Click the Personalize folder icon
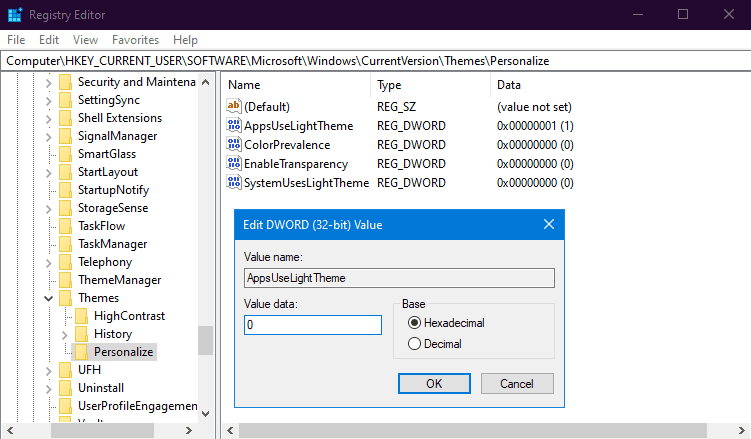The width and height of the screenshot is (751, 439). click(81, 352)
